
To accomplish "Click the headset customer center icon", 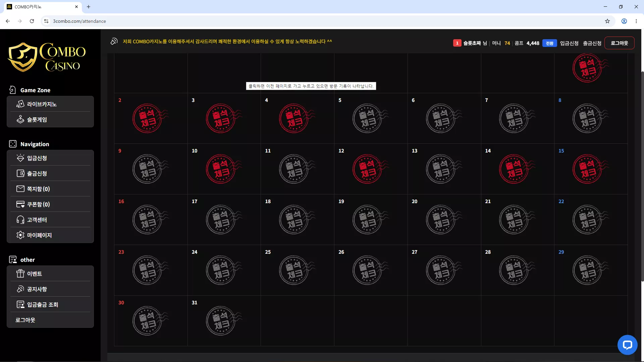I will [20, 220].
